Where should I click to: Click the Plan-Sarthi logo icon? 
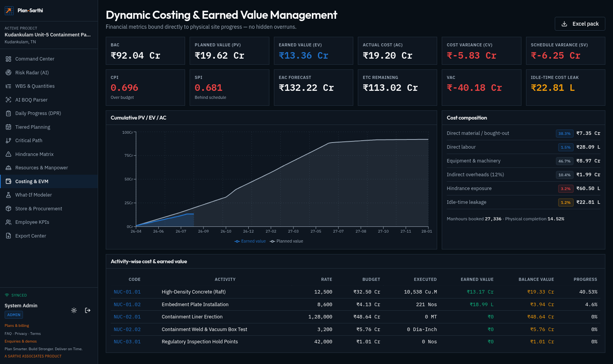click(x=9, y=10)
